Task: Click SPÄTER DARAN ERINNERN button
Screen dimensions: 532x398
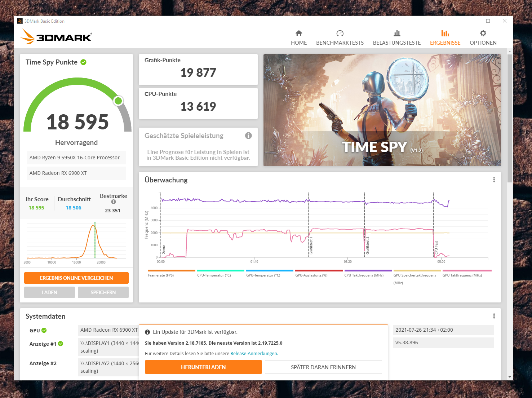Action: pyautogui.click(x=323, y=367)
